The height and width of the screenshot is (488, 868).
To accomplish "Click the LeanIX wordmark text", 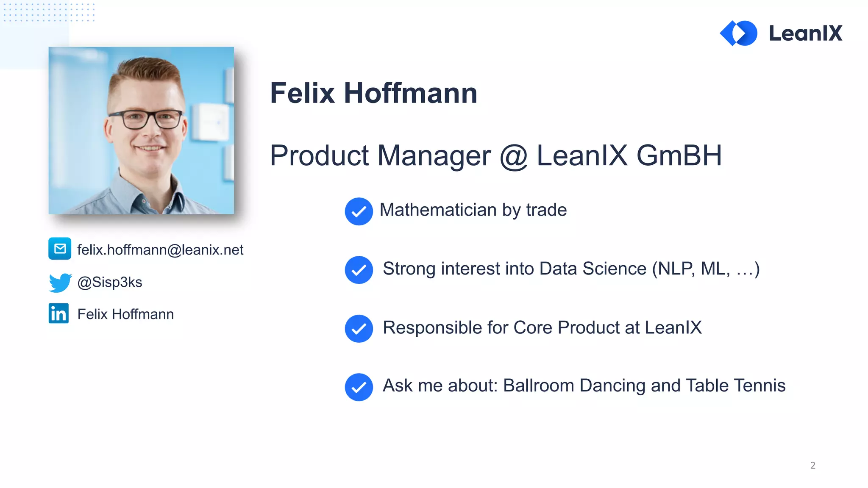I will point(805,33).
